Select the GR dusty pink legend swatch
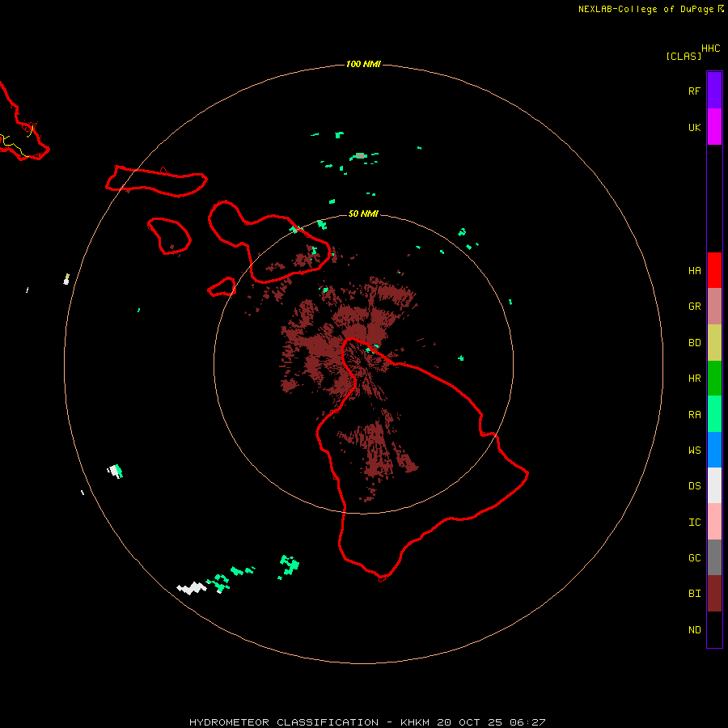Screen dimensions: 728x728 tap(714, 306)
